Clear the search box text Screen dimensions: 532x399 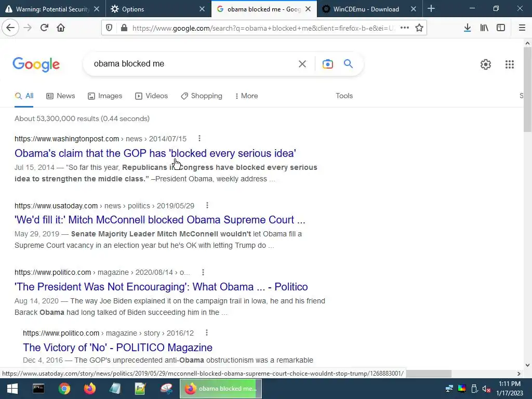click(x=302, y=64)
